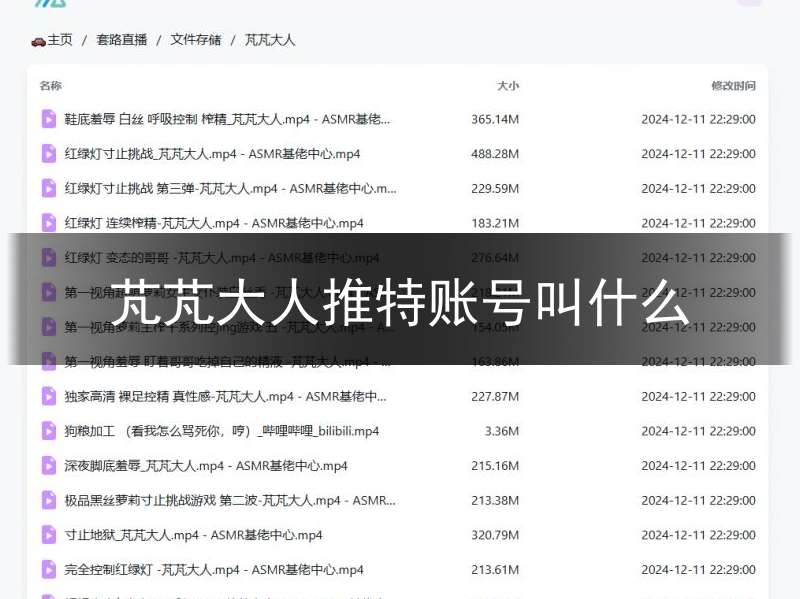Click the home car icon in breadcrumb
The width and height of the screenshot is (800, 599).
pos(38,40)
